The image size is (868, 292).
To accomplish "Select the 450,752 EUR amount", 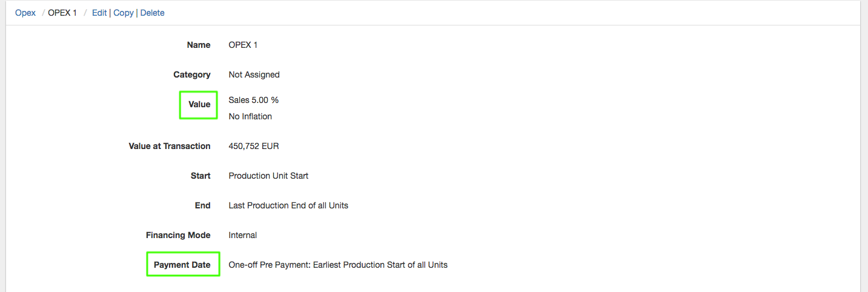I will coord(253,146).
